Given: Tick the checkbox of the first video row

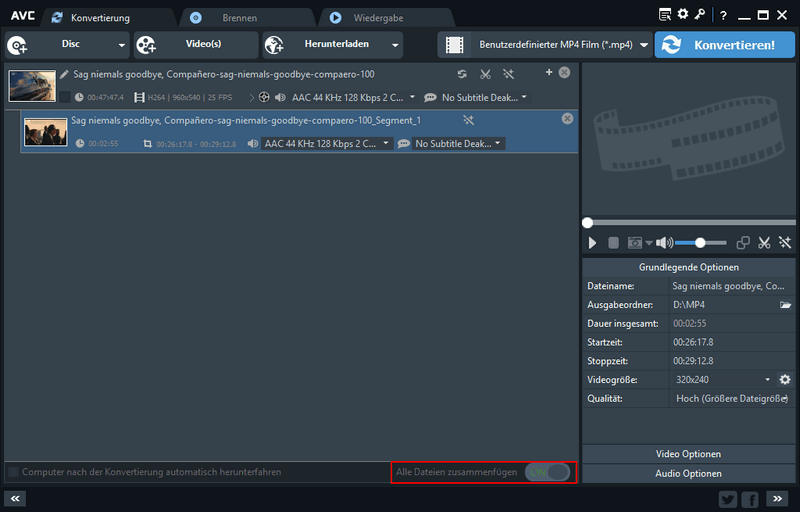Looking at the screenshot, I should [x=65, y=97].
